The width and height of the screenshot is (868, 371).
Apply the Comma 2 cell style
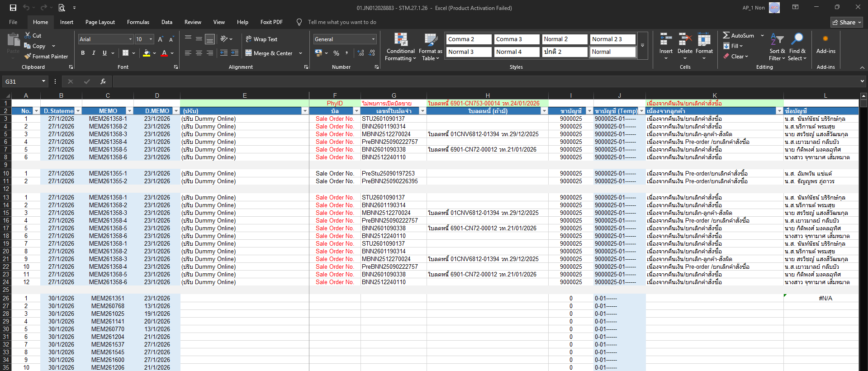tap(468, 39)
